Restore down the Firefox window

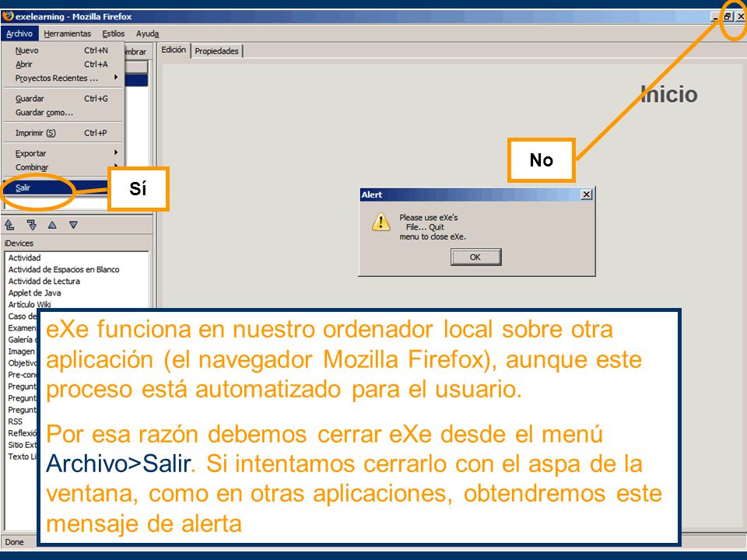point(728,16)
